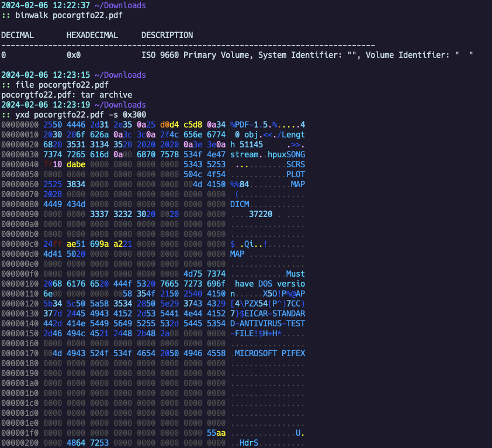Screen dimensions: 492x448
Task: Click the timestamp '2024-02-06 12:23:19'
Action: (x=46, y=105)
